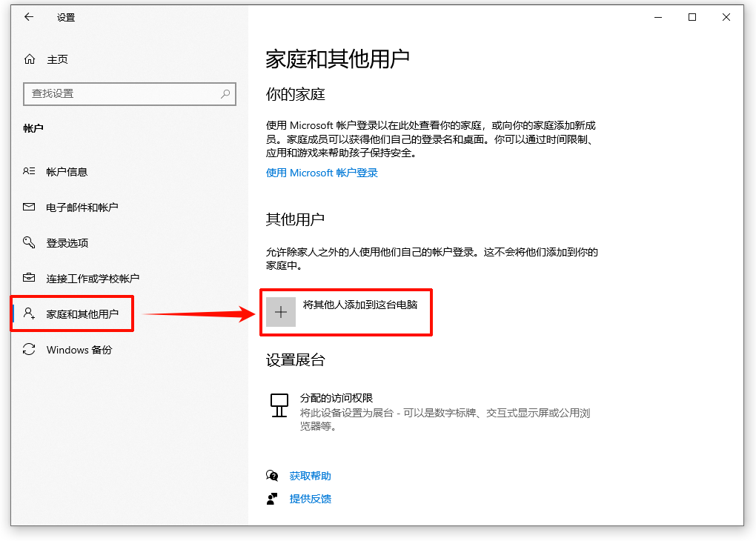Open the 登录选项 key icon
The width and height of the screenshot is (756, 541).
[x=28, y=242]
